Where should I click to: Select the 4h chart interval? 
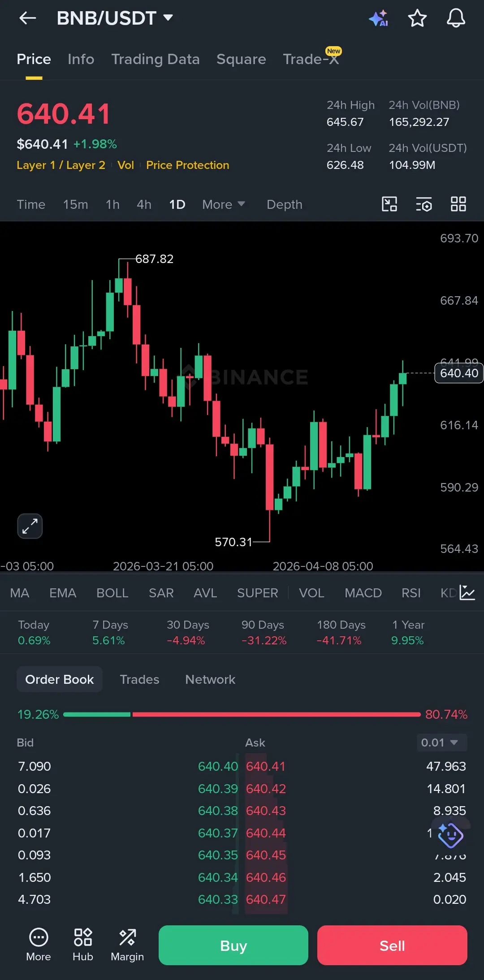[x=144, y=204]
